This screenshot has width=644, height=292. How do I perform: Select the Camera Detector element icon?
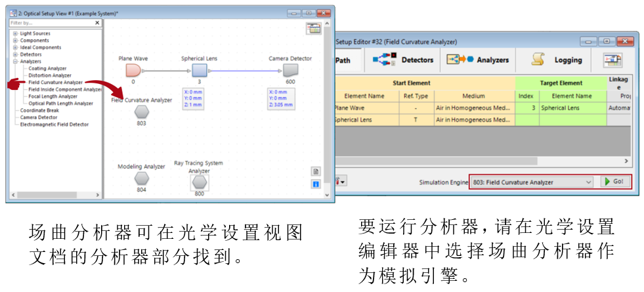[290, 71]
